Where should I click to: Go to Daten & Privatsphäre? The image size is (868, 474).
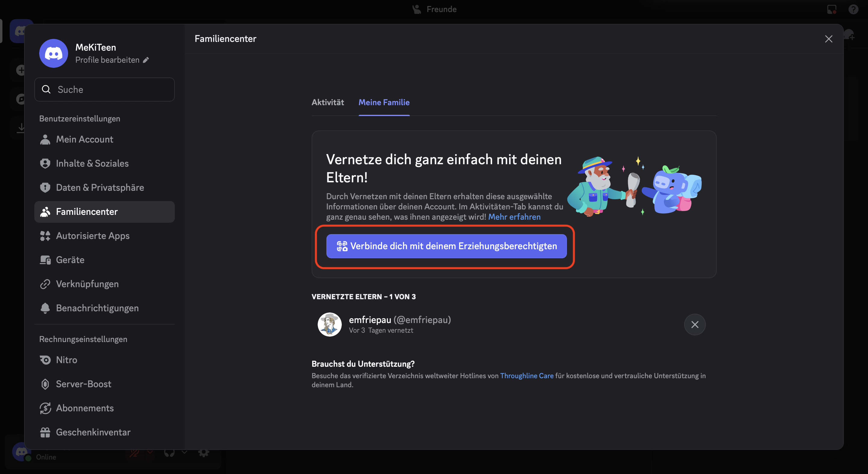tap(100, 188)
